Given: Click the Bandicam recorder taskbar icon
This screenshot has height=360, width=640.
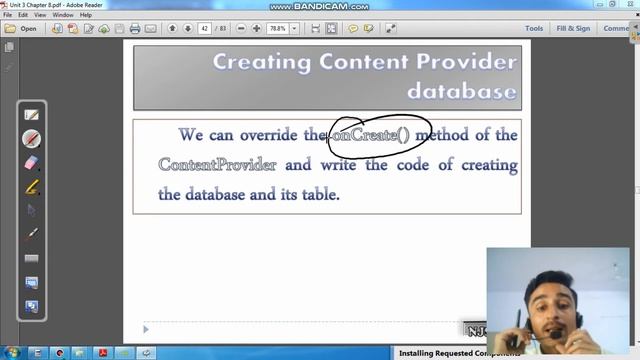Looking at the screenshot, I should (x=60, y=353).
